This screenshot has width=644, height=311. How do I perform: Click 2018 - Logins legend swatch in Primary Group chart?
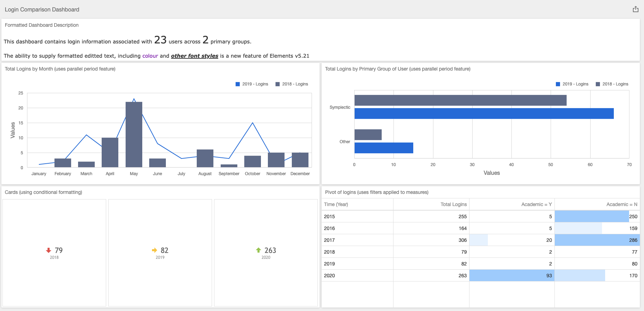[x=598, y=84]
